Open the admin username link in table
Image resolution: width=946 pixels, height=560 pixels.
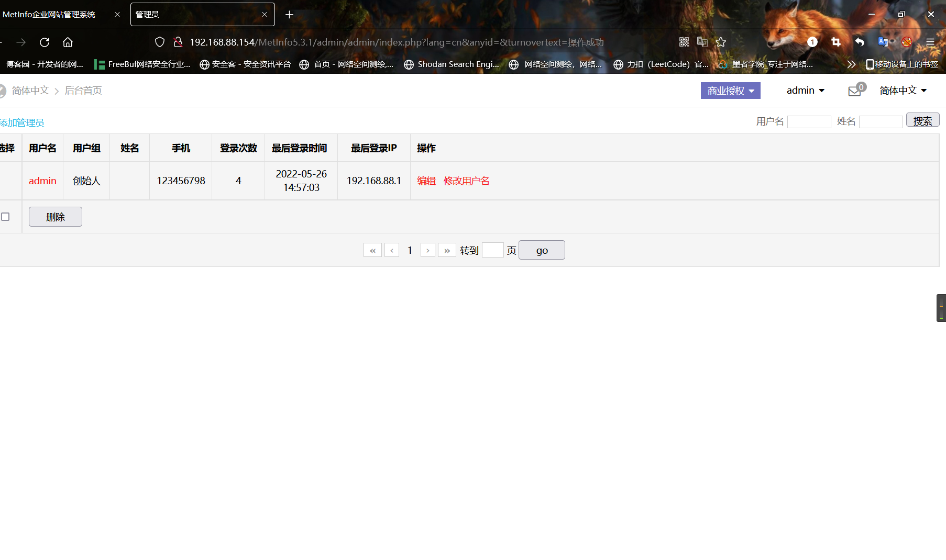[x=42, y=181]
